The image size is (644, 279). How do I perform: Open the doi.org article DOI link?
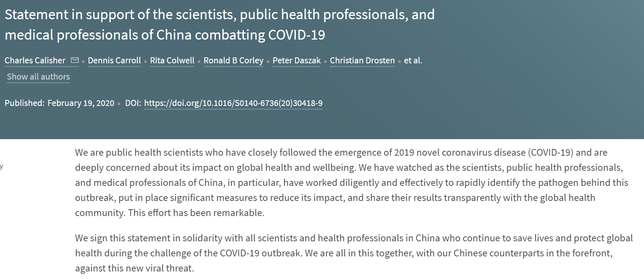[x=233, y=103]
